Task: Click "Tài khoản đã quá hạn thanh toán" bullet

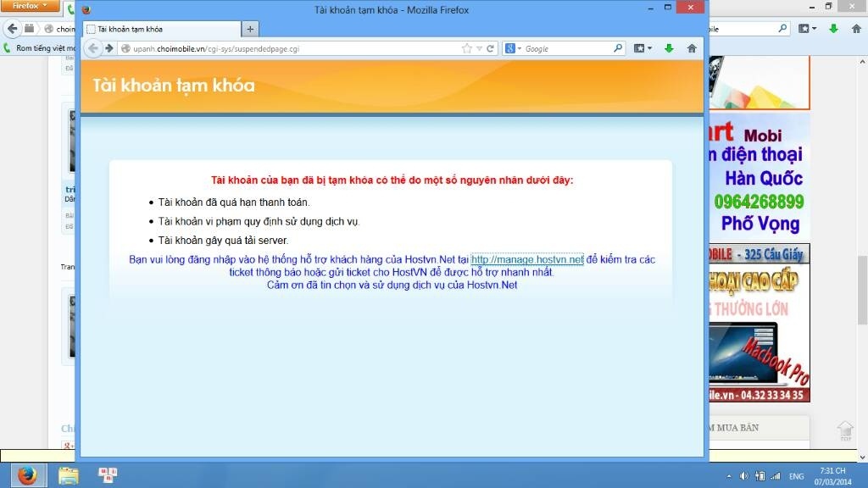Action: (234, 202)
